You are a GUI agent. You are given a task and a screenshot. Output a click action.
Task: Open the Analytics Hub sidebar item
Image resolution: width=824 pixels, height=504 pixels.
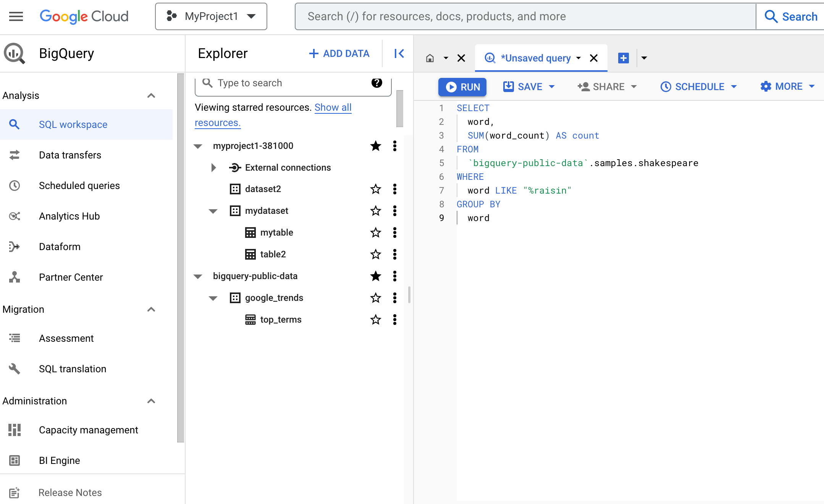69,216
